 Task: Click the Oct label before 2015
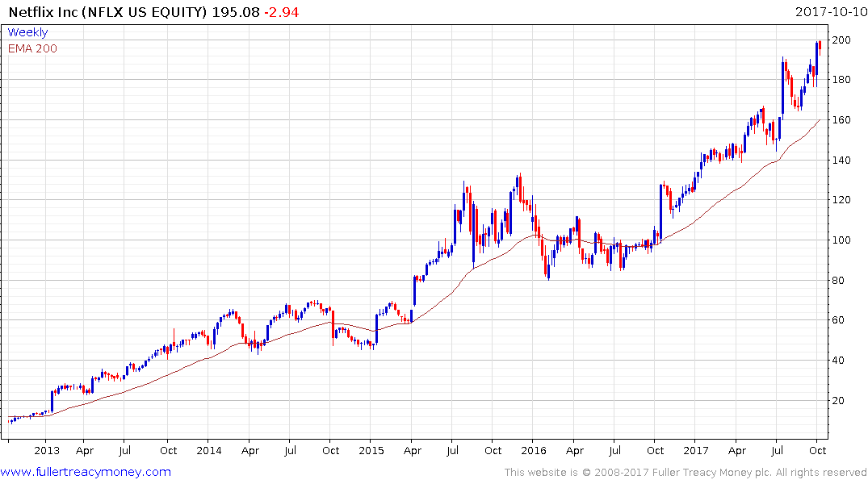point(330,450)
